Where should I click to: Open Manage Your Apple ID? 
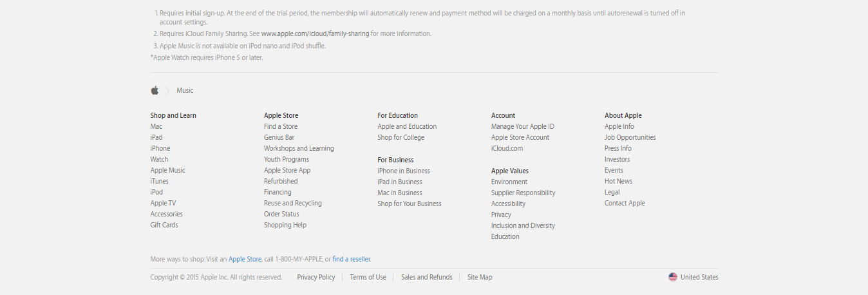(x=523, y=127)
